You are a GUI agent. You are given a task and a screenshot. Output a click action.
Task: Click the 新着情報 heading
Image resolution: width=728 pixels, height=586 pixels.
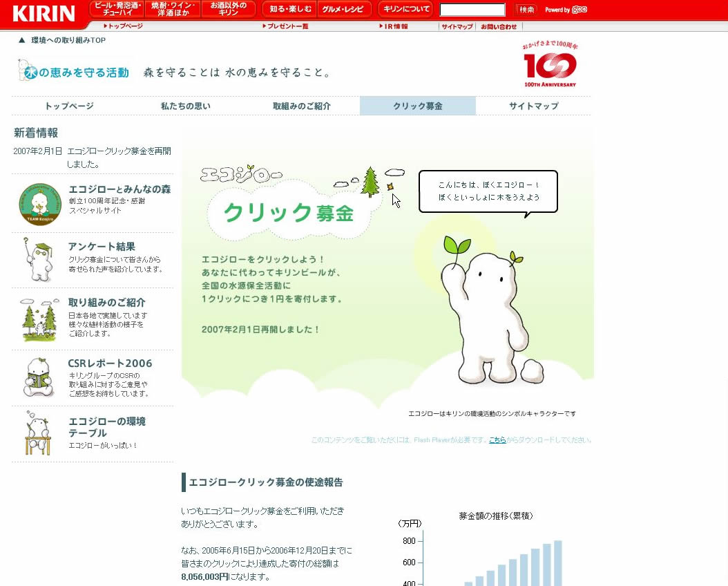coord(36,133)
